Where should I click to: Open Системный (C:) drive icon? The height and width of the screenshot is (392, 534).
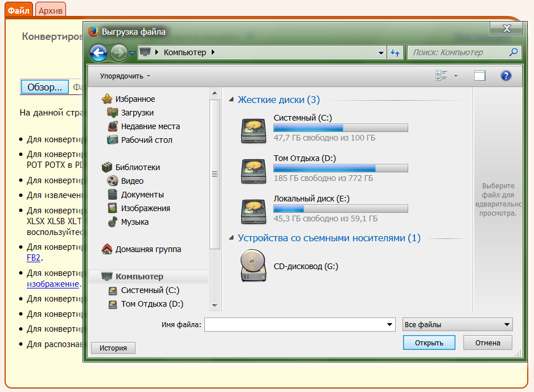click(253, 130)
